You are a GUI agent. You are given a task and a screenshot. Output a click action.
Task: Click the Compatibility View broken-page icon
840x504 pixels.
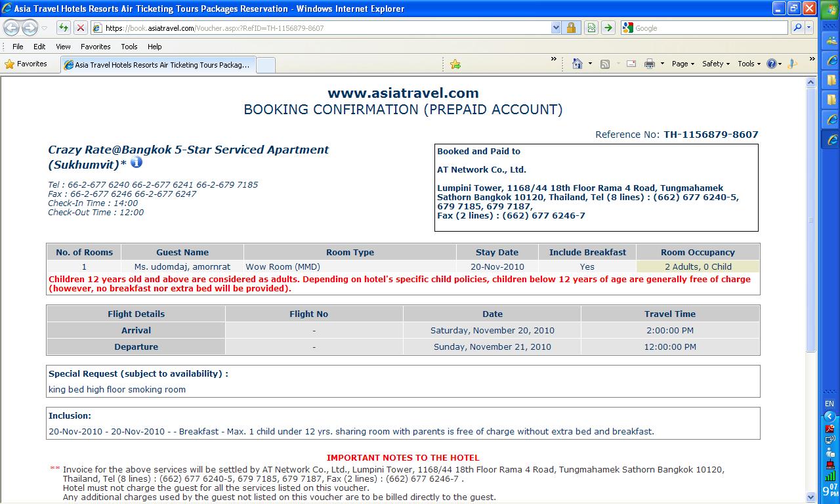click(592, 28)
